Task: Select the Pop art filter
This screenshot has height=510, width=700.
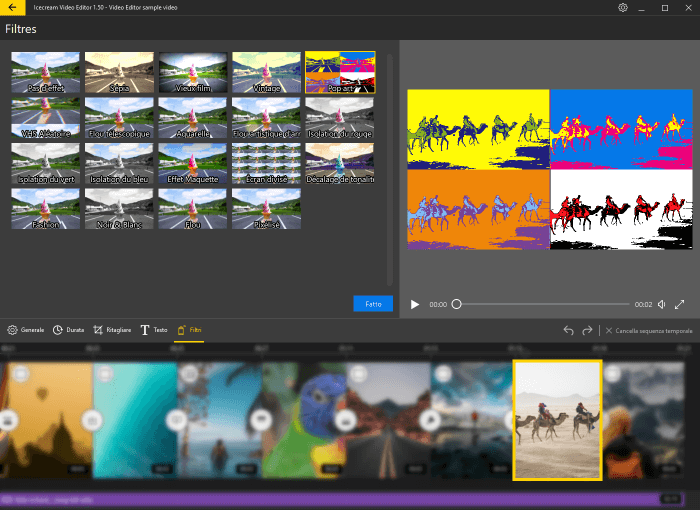Action: (x=340, y=72)
